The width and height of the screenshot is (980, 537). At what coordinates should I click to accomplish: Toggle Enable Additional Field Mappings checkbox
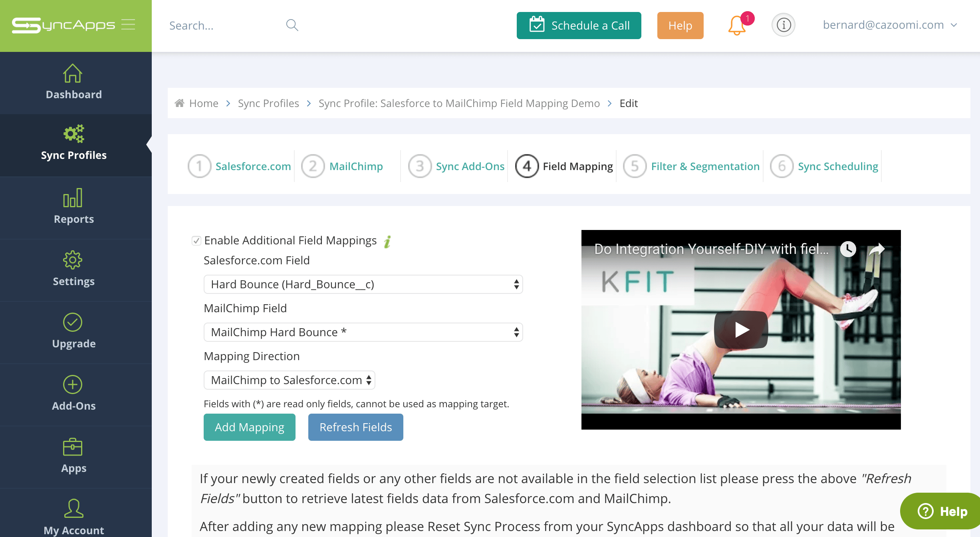[x=195, y=240]
